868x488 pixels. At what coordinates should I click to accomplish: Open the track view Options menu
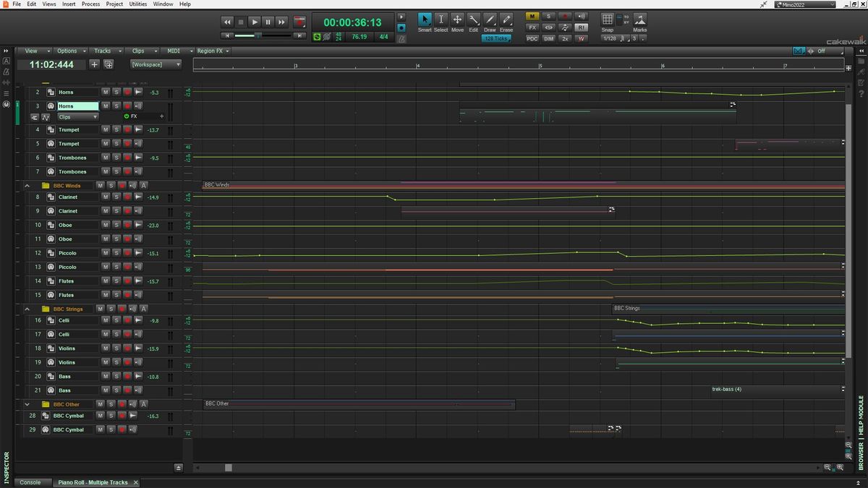72,51
